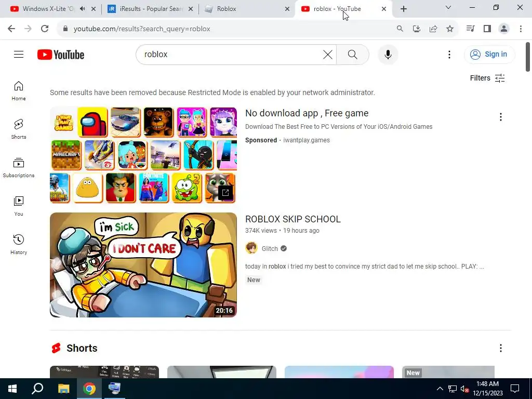
Task: Visit the Glitch channel name
Action: click(270, 249)
